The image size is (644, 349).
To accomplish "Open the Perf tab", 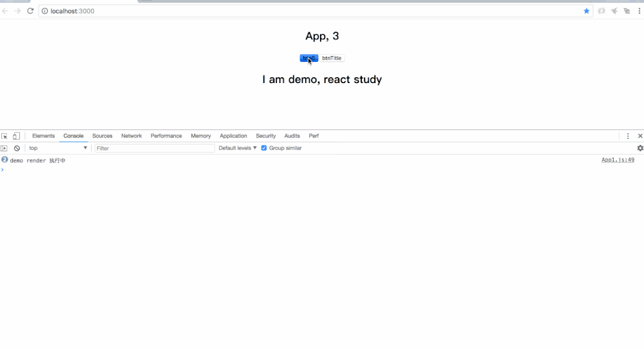I will coord(314,136).
